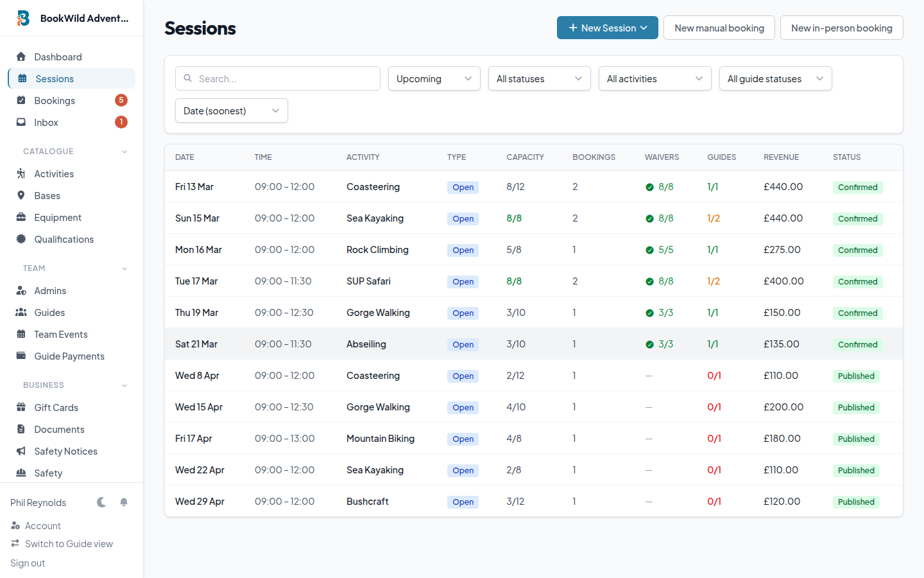Click inside the Search field
The height and width of the screenshot is (578, 924).
tap(277, 78)
